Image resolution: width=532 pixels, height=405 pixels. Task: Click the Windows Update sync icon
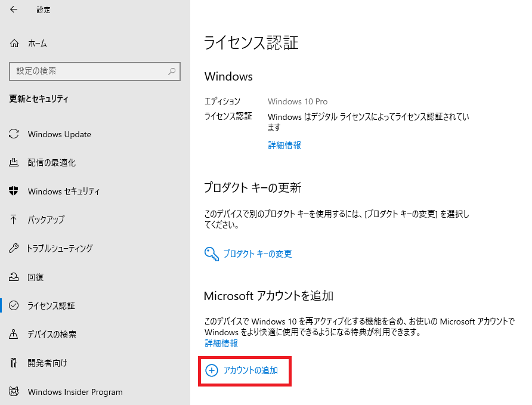point(14,134)
